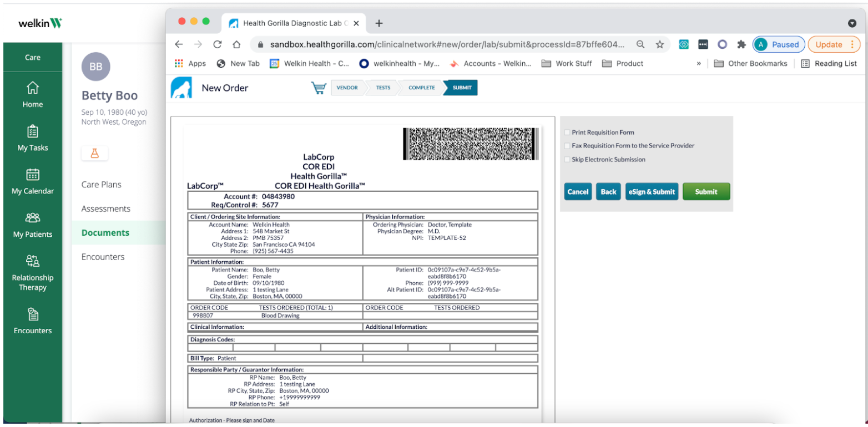This screenshot has height=427, width=868.
Task: Expand the hidden bookmarks chevron
Action: coord(699,63)
